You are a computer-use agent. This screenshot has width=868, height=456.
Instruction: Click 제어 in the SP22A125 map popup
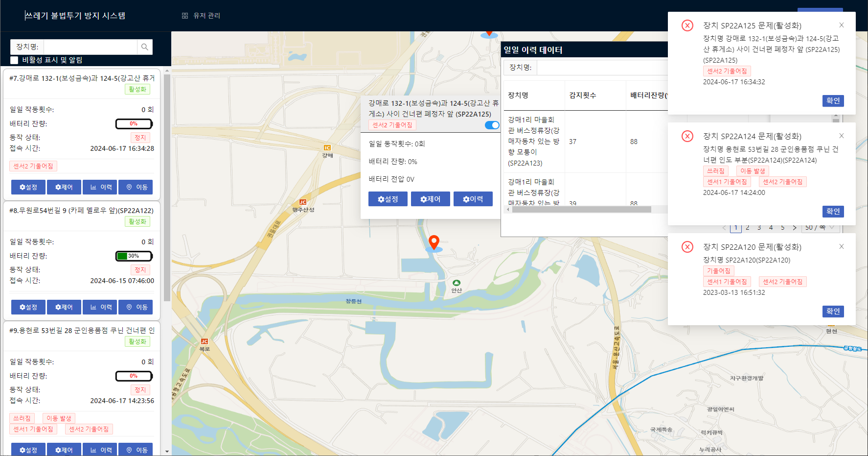tap(431, 199)
